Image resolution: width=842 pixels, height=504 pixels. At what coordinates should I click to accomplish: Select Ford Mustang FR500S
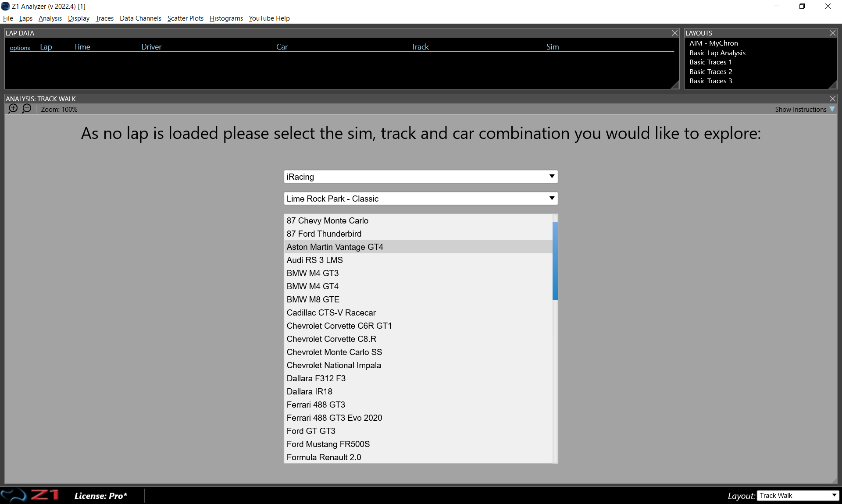point(418,444)
